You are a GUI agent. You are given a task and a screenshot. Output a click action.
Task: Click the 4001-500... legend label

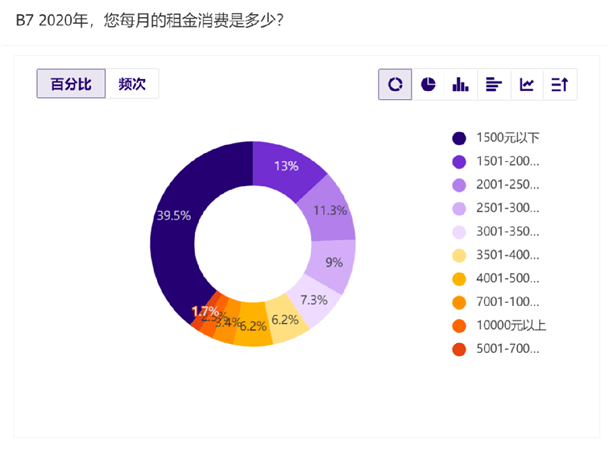click(x=508, y=278)
